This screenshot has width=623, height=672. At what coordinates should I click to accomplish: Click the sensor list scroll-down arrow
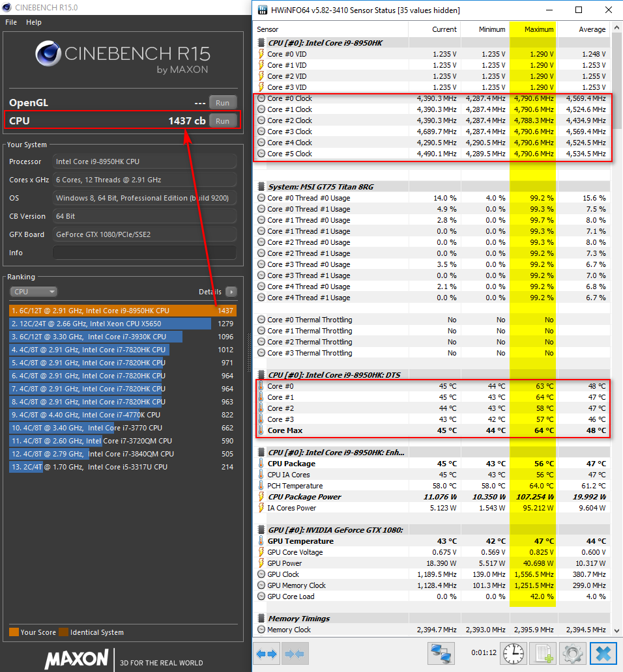pos(616,630)
